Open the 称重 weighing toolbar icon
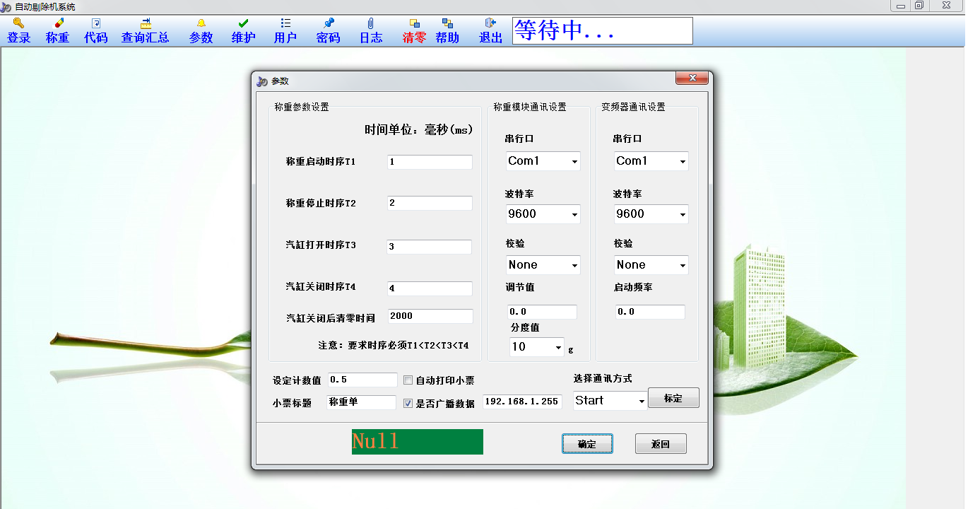This screenshot has height=509, width=980. click(x=59, y=23)
